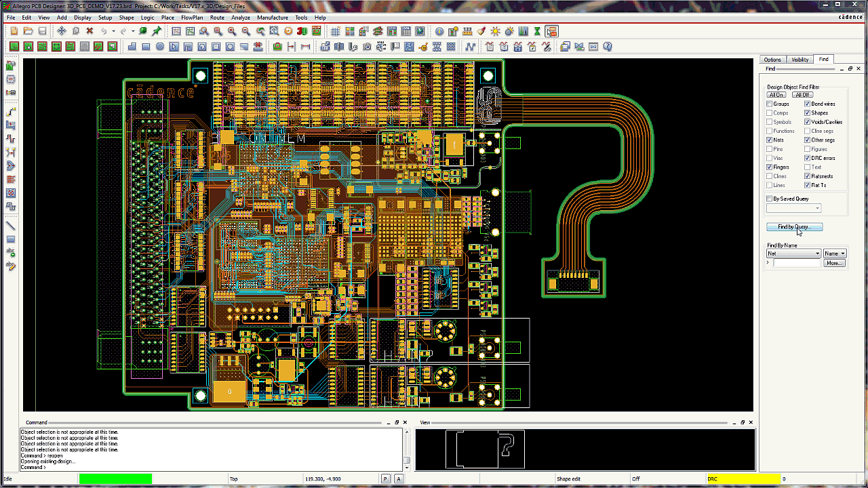The width and height of the screenshot is (868, 488).
Task: Enable the By Saved Query checkbox
Action: (x=769, y=199)
